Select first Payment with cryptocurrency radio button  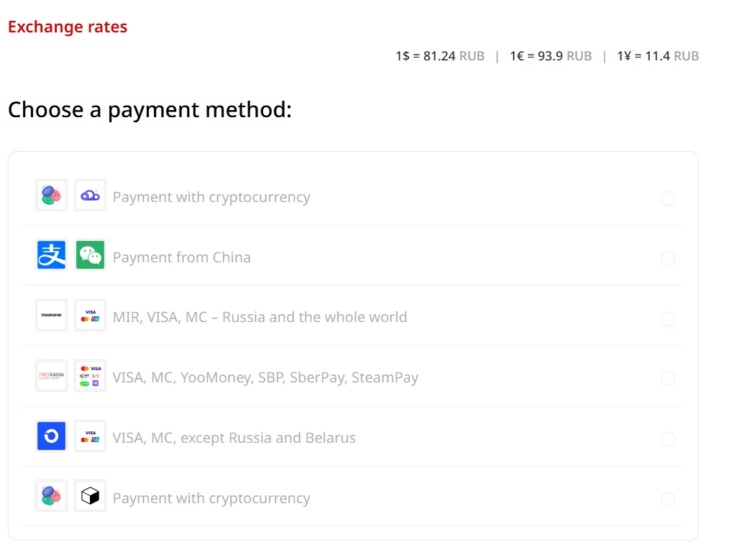(x=668, y=198)
